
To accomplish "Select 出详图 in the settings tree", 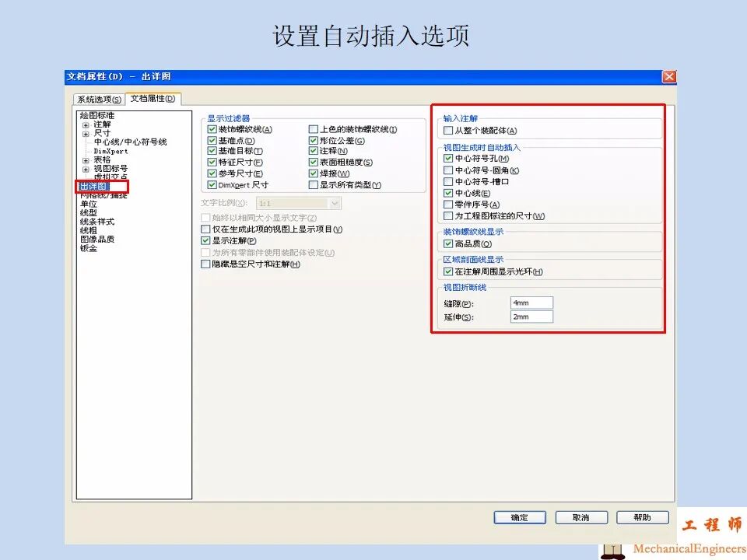I will pyautogui.click(x=92, y=187).
